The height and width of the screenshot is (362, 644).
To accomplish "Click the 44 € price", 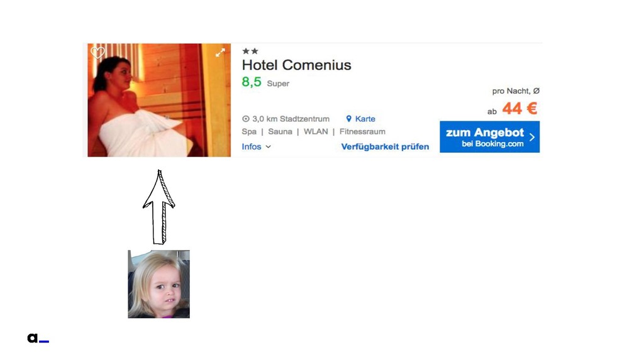I will click(x=519, y=108).
